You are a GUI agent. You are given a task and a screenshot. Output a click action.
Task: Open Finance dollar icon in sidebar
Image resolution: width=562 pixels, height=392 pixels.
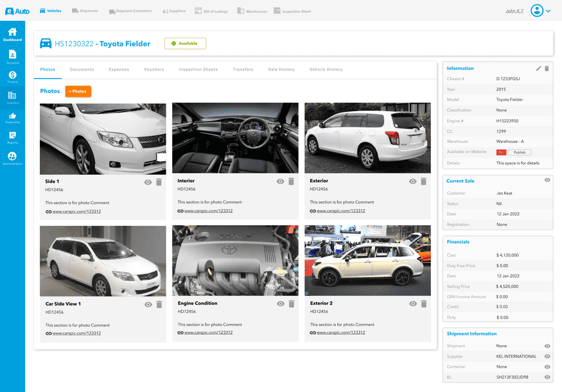[x=12, y=77]
